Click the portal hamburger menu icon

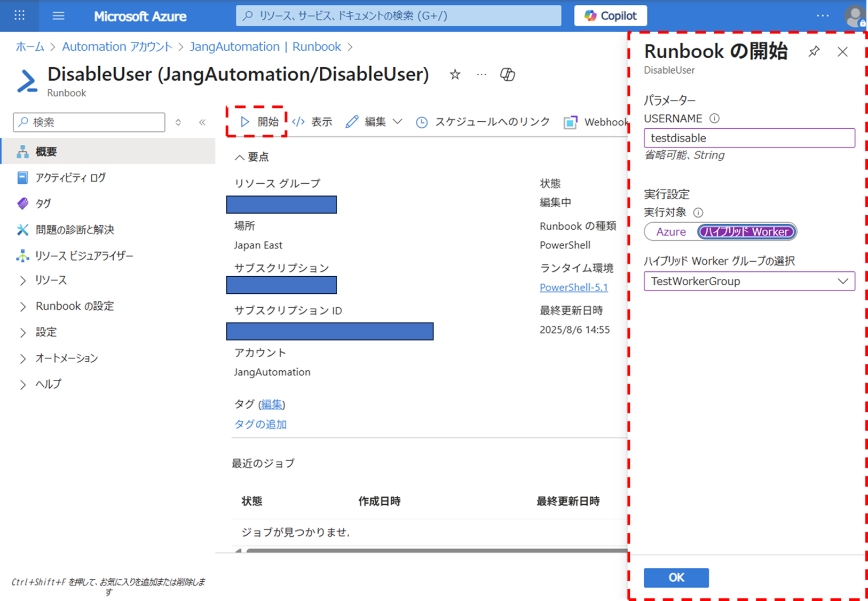click(x=58, y=15)
